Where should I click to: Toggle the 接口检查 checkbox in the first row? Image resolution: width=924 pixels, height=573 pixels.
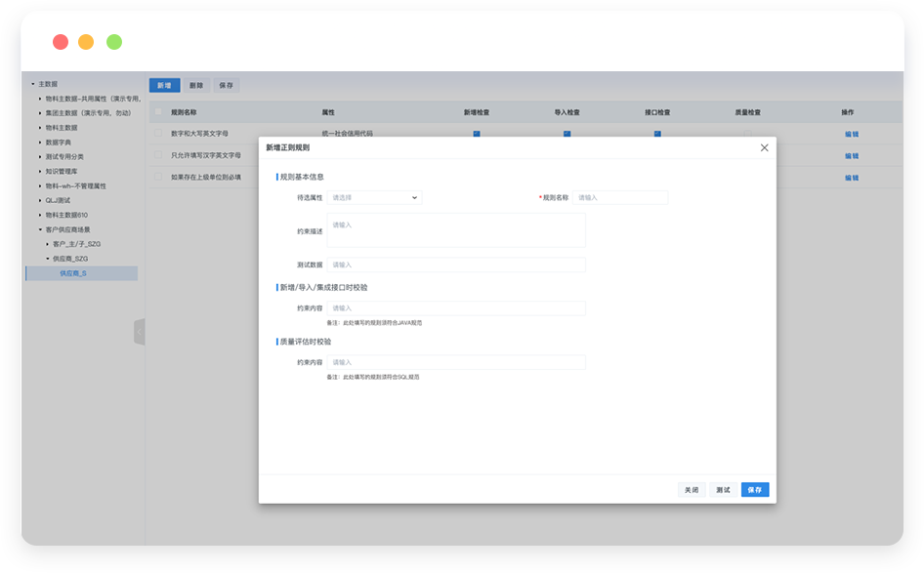[x=657, y=134]
